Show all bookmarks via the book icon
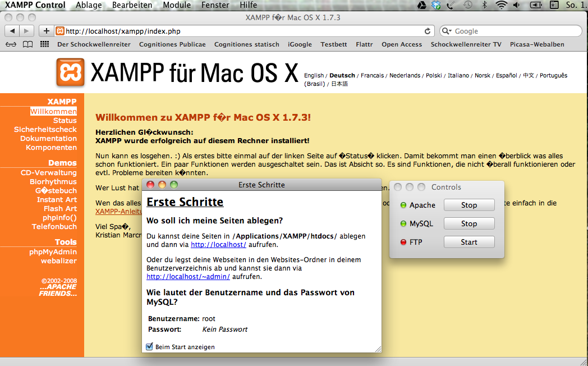This screenshot has width=588, height=366. [27, 44]
